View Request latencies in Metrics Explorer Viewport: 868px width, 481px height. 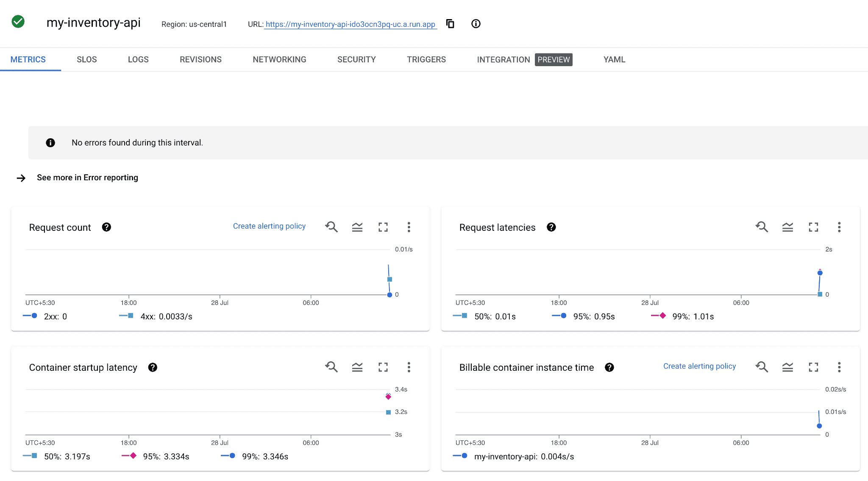coord(762,227)
